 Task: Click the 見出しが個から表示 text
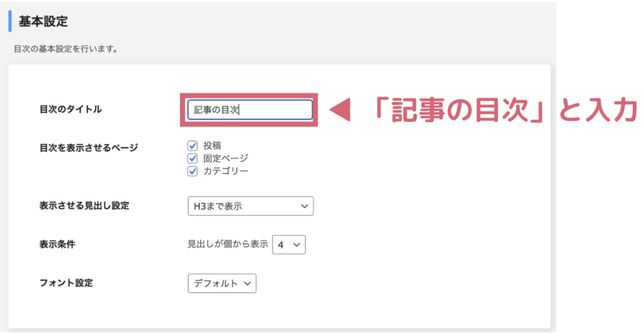pos(228,244)
